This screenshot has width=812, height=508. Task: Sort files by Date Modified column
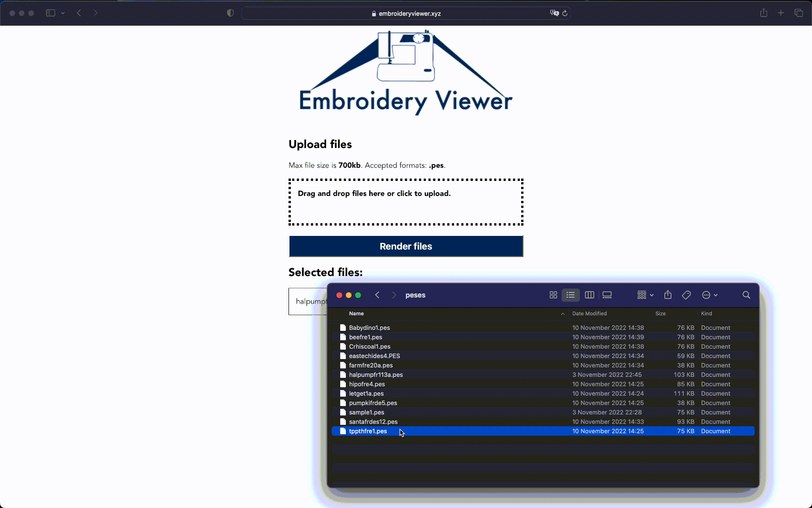[x=589, y=313]
